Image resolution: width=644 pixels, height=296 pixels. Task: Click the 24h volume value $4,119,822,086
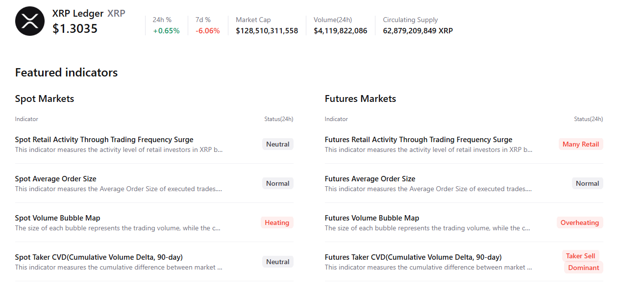pyautogui.click(x=340, y=31)
